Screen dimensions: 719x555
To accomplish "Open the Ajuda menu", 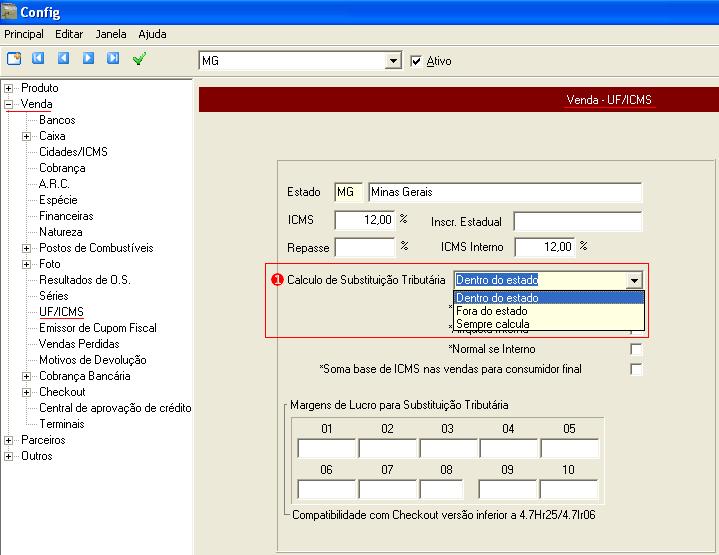I will tap(152, 34).
